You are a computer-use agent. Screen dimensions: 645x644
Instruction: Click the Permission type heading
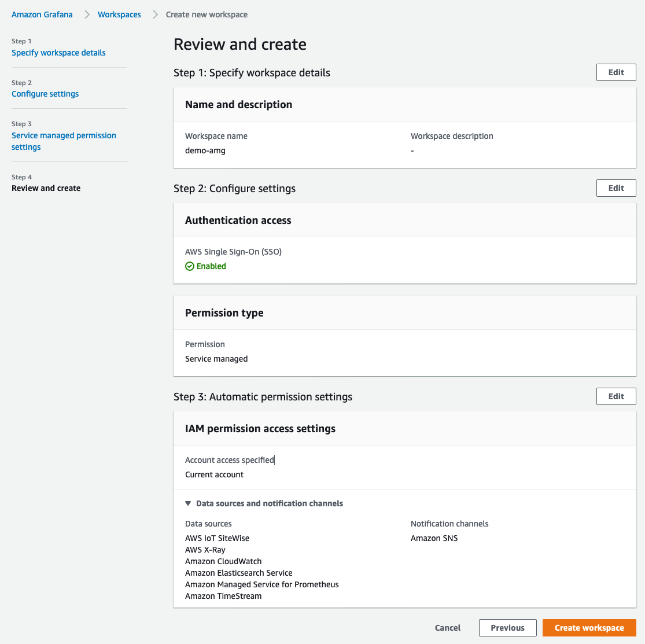point(224,312)
